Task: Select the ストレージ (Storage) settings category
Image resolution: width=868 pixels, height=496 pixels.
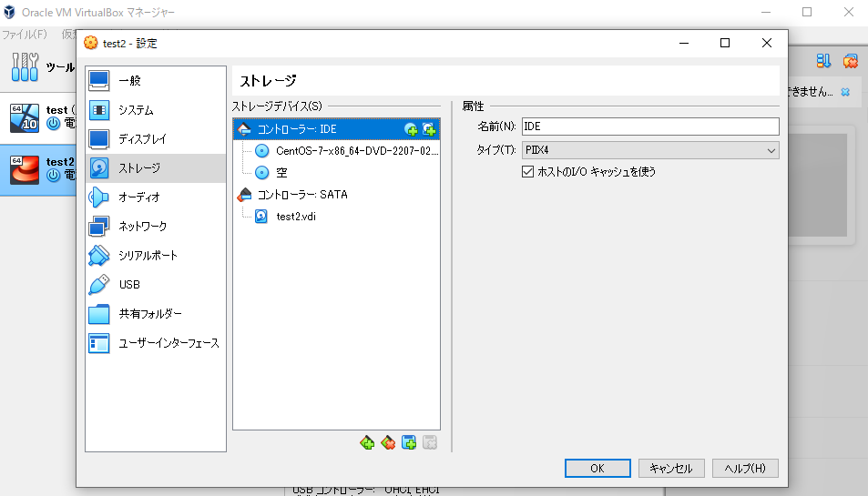Action: [156, 168]
